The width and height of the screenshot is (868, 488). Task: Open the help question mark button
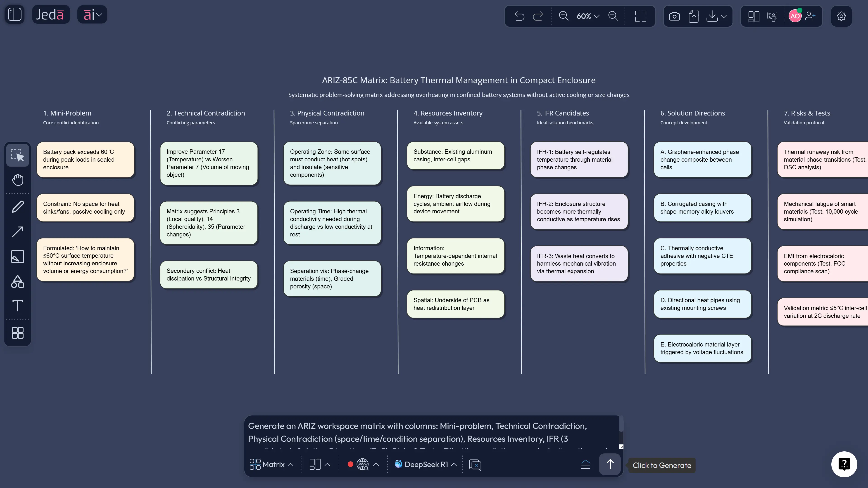(x=844, y=464)
